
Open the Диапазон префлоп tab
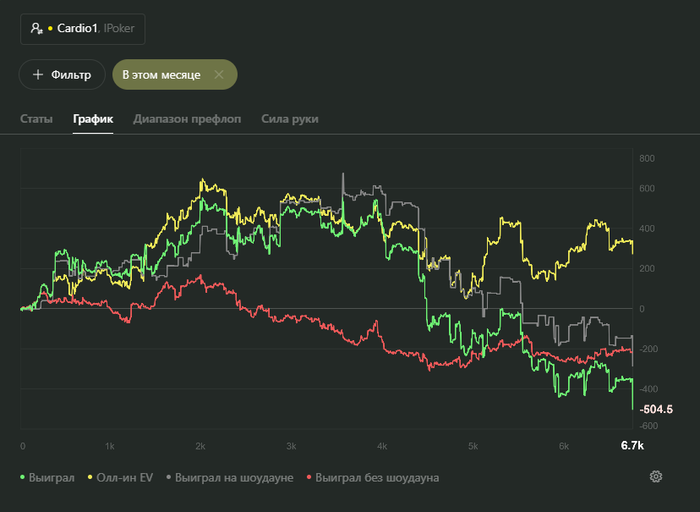coord(187,120)
